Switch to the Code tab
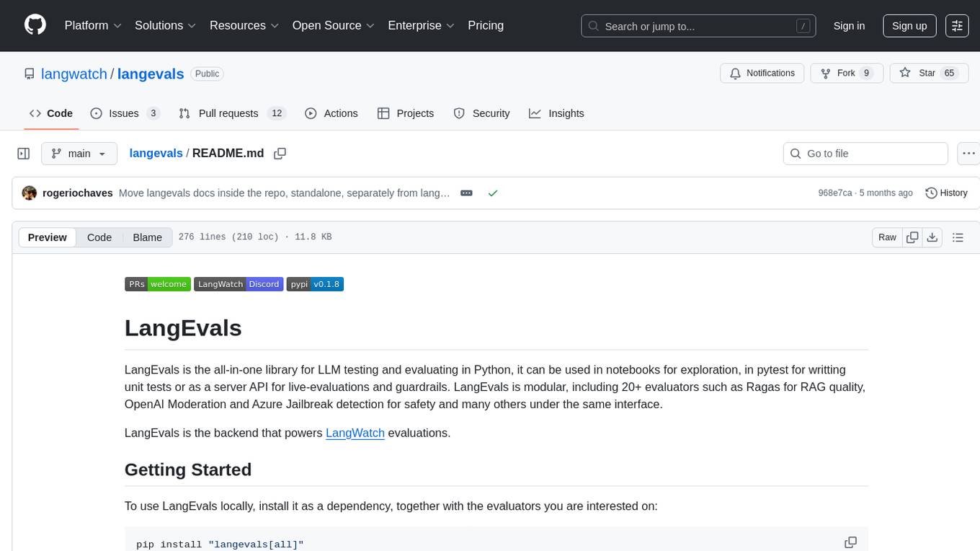Image resolution: width=980 pixels, height=551 pixels. 50,113
